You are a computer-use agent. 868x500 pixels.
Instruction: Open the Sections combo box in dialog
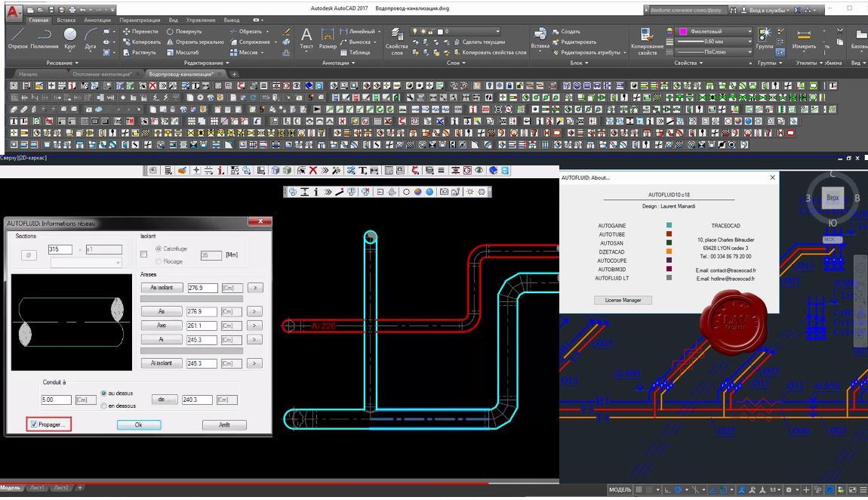86,262
